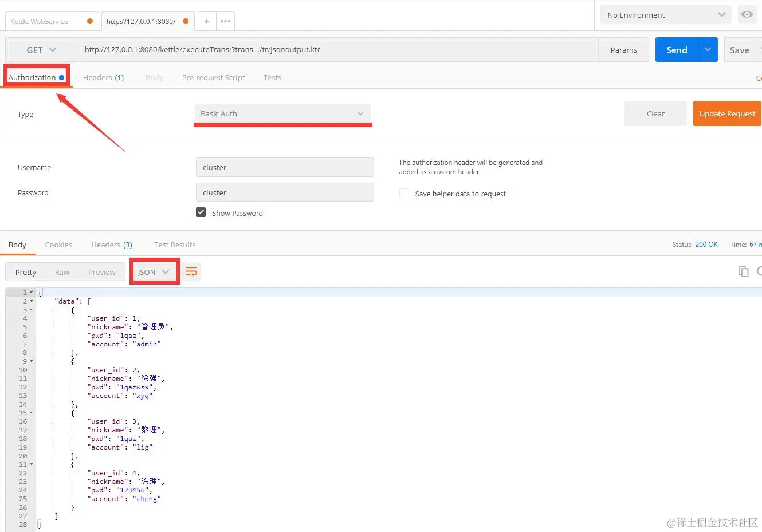Enable Save helper data to request
The image size is (762, 532).
(404, 194)
